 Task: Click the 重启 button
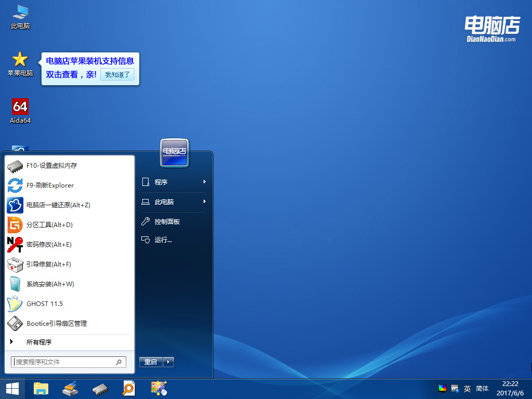151,362
